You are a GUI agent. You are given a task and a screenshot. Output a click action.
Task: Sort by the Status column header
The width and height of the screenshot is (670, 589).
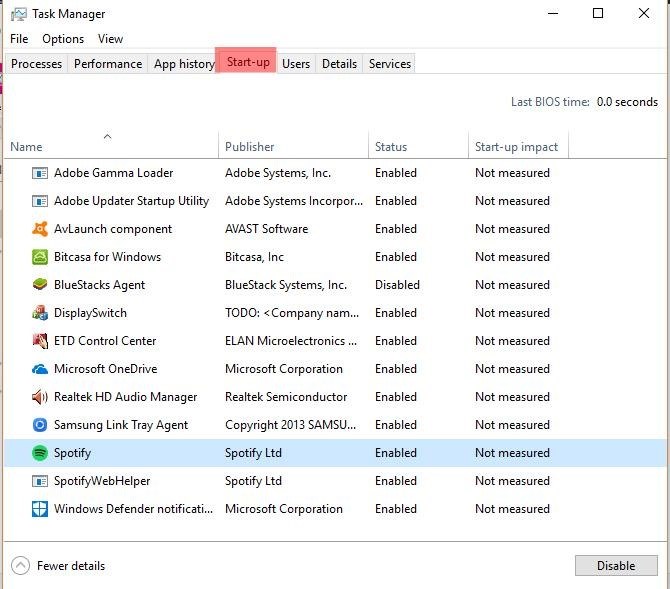click(418, 145)
